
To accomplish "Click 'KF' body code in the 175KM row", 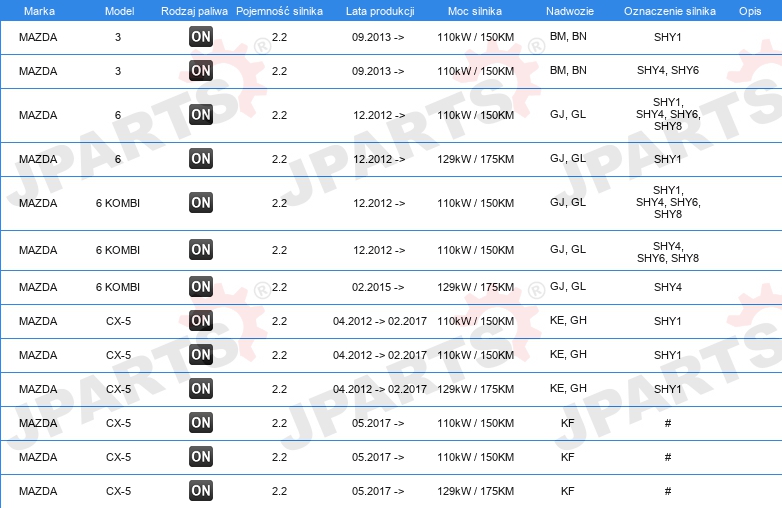I will 568,491.
